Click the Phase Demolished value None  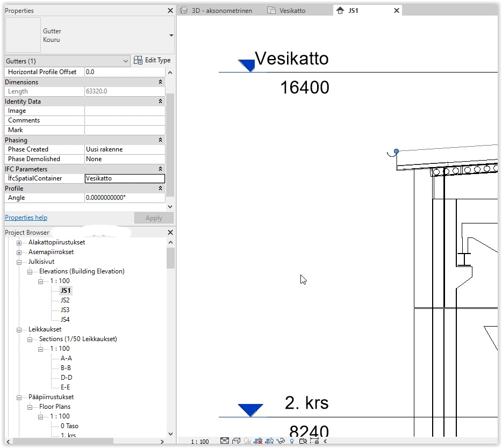click(x=125, y=158)
